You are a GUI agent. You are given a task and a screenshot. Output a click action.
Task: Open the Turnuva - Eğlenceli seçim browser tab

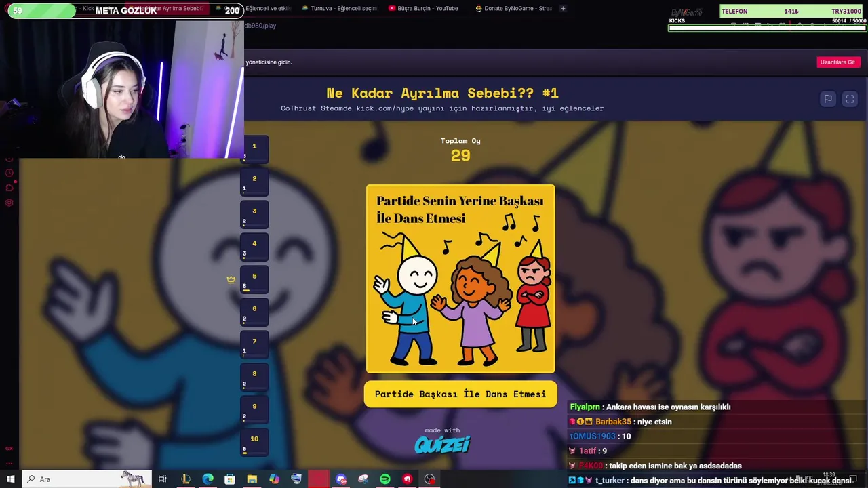point(339,8)
